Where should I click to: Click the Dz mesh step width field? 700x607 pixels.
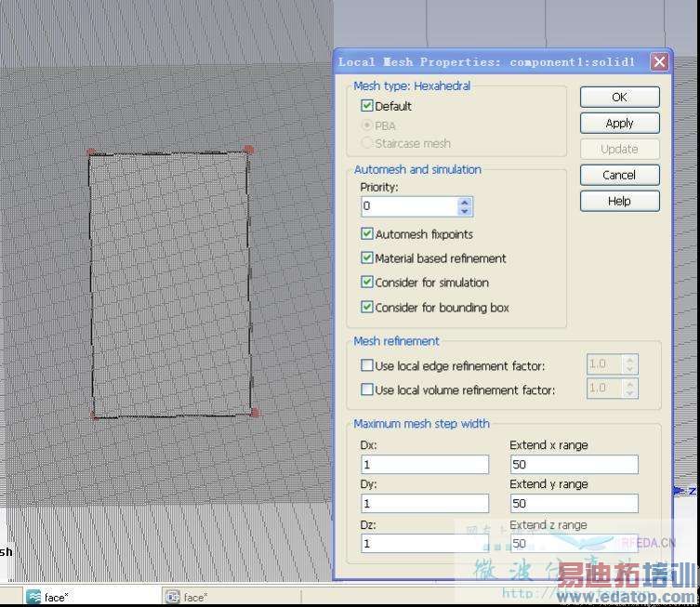425,543
